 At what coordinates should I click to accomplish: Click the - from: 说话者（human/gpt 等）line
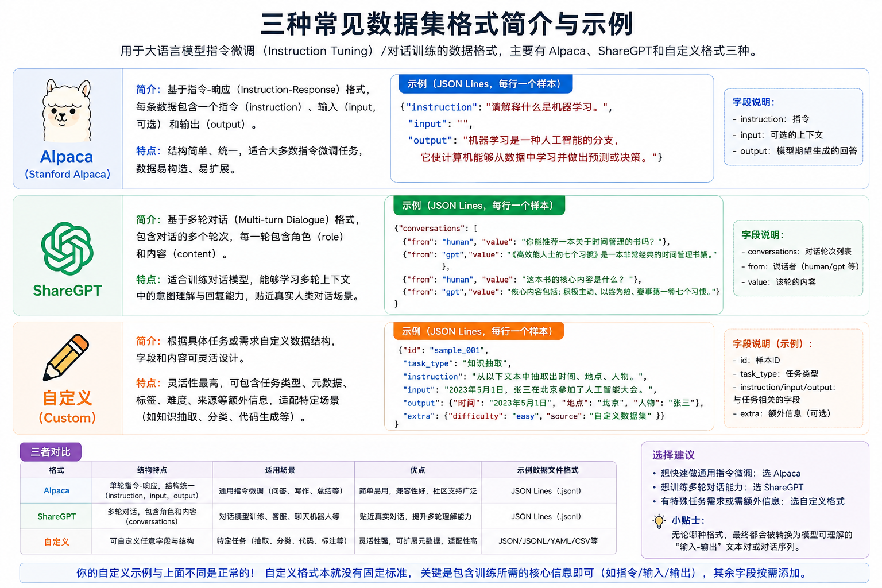(x=800, y=266)
